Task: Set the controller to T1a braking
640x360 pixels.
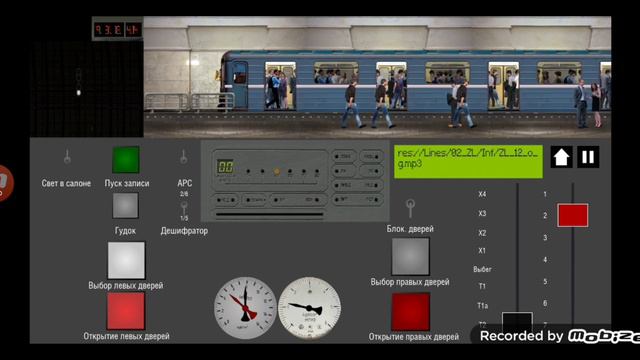Action: 482,306
